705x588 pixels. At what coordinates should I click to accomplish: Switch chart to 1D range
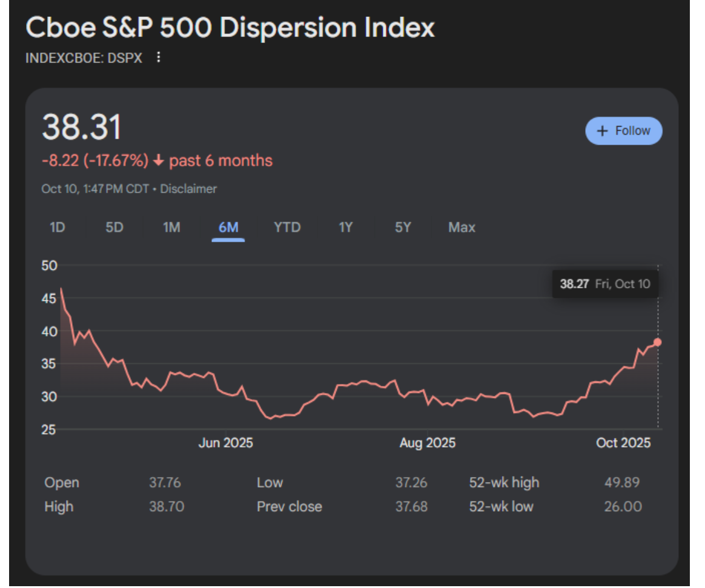pos(57,228)
